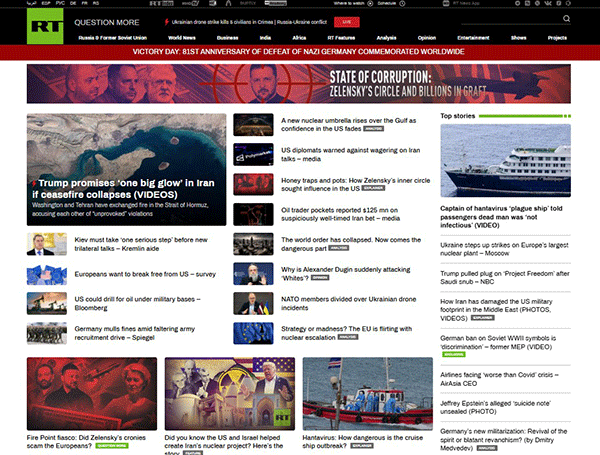Viewport: 600px width, 455px height.
Task: Click red rescue boat hantavirus image
Action: 368,394
